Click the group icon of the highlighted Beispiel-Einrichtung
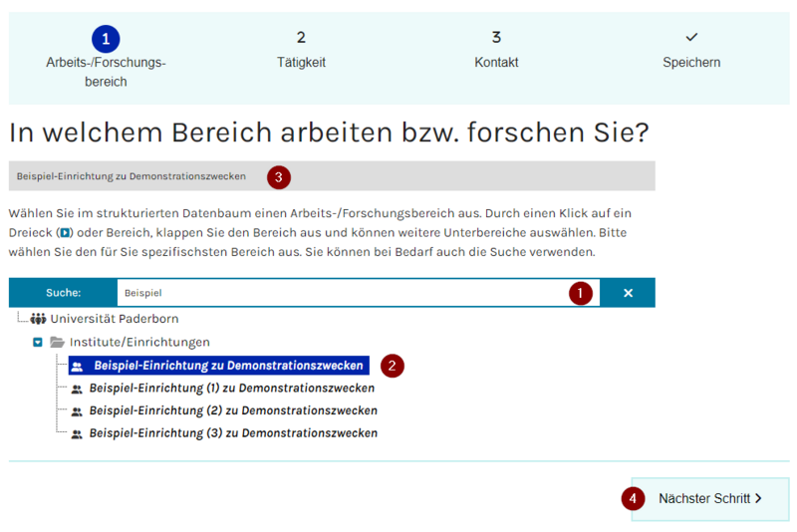The image size is (797, 532). point(78,366)
